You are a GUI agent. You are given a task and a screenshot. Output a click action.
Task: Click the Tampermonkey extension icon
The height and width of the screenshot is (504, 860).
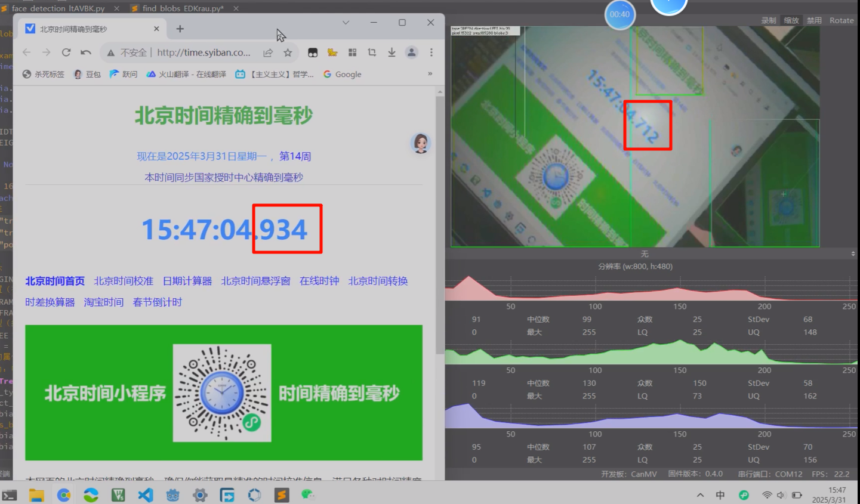[x=313, y=52]
